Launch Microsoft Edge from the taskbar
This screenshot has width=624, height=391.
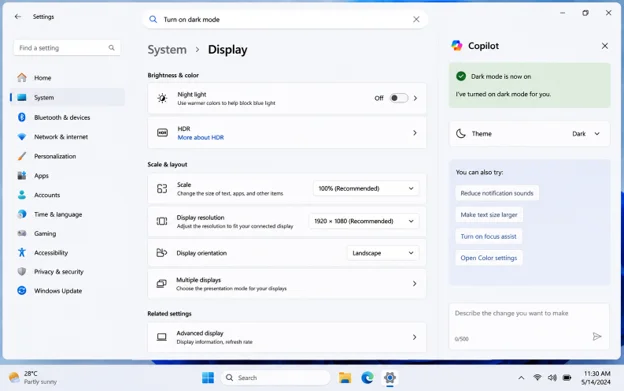pyautogui.click(x=367, y=377)
